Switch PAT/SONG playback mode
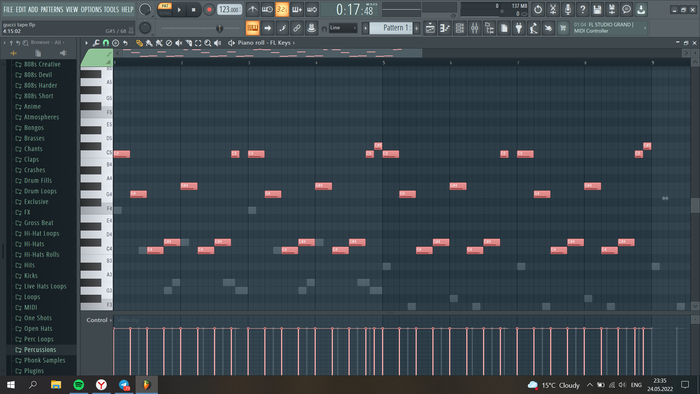This screenshot has height=394, width=700. click(164, 9)
